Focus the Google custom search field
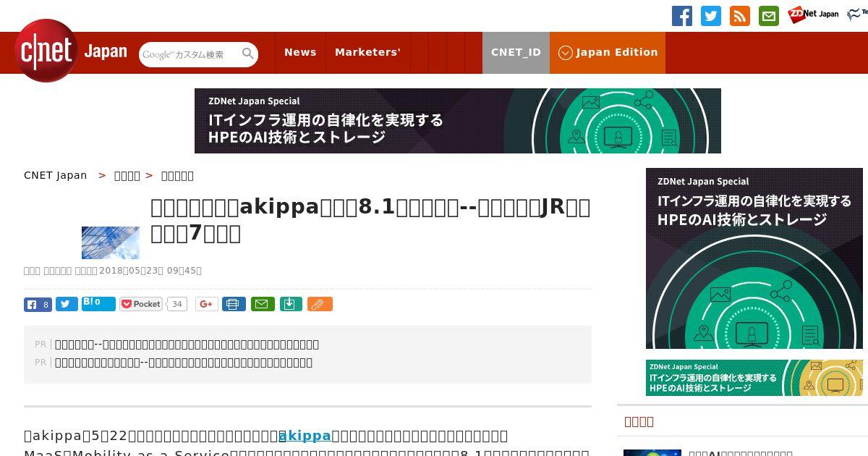The height and width of the screenshot is (456, 868). click(190, 54)
